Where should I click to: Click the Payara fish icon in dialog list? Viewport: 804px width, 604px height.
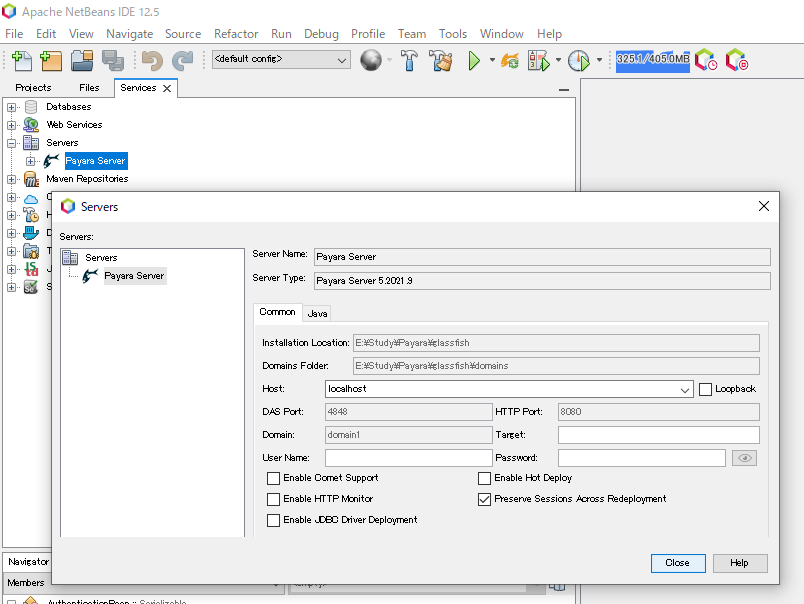pos(90,276)
